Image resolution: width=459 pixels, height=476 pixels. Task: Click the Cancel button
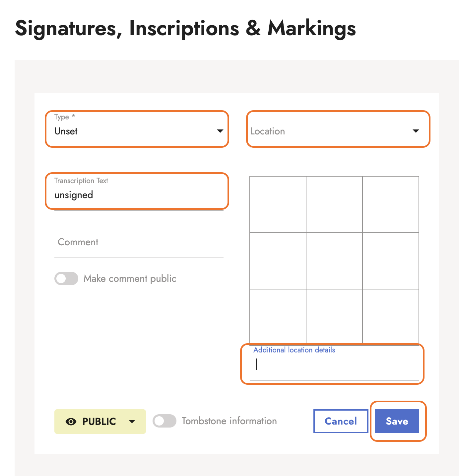341,421
